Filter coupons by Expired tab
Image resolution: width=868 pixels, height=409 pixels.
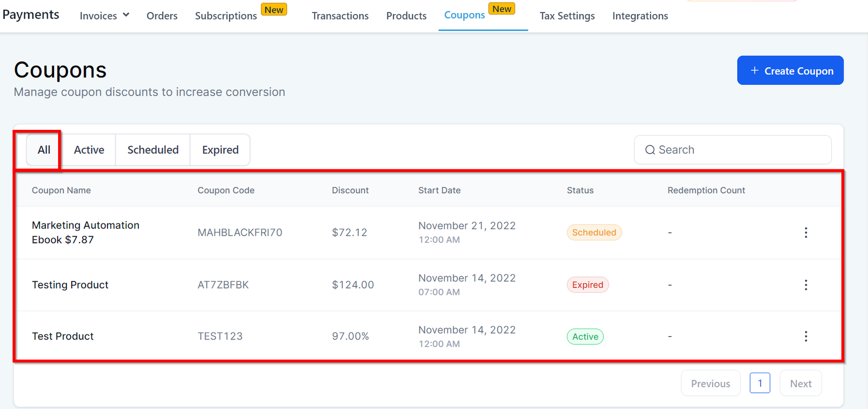(x=220, y=150)
